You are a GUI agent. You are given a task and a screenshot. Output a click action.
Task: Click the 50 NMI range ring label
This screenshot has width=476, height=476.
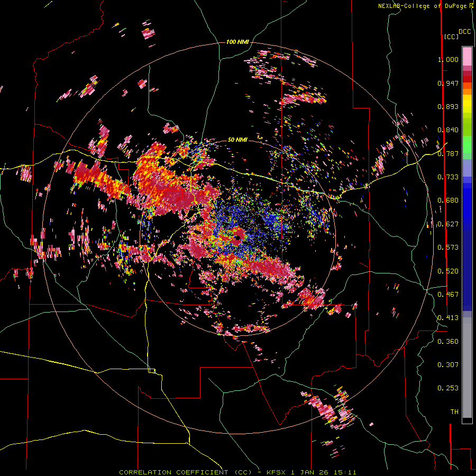(x=237, y=140)
